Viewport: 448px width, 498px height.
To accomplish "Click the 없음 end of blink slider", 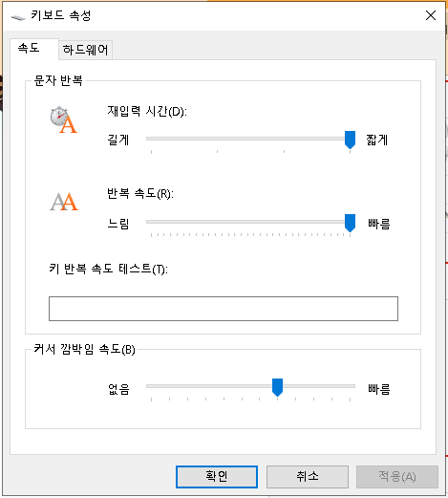I will pos(118,389).
